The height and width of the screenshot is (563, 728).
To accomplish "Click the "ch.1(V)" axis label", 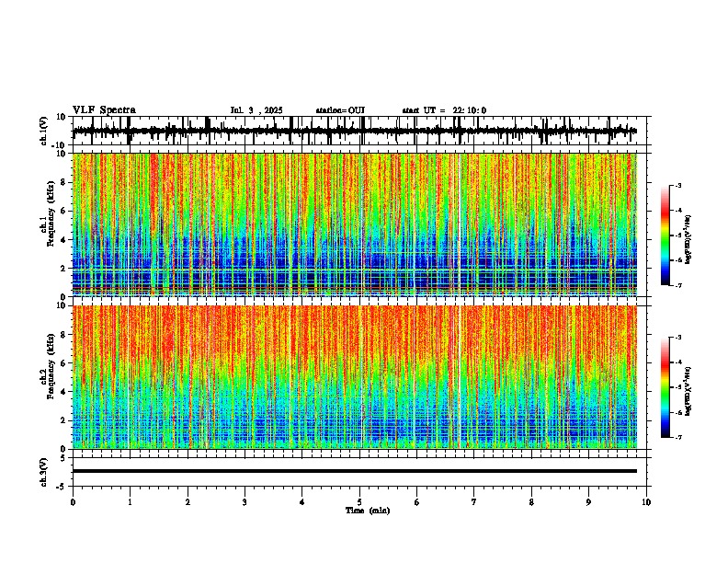I will click(x=45, y=131).
